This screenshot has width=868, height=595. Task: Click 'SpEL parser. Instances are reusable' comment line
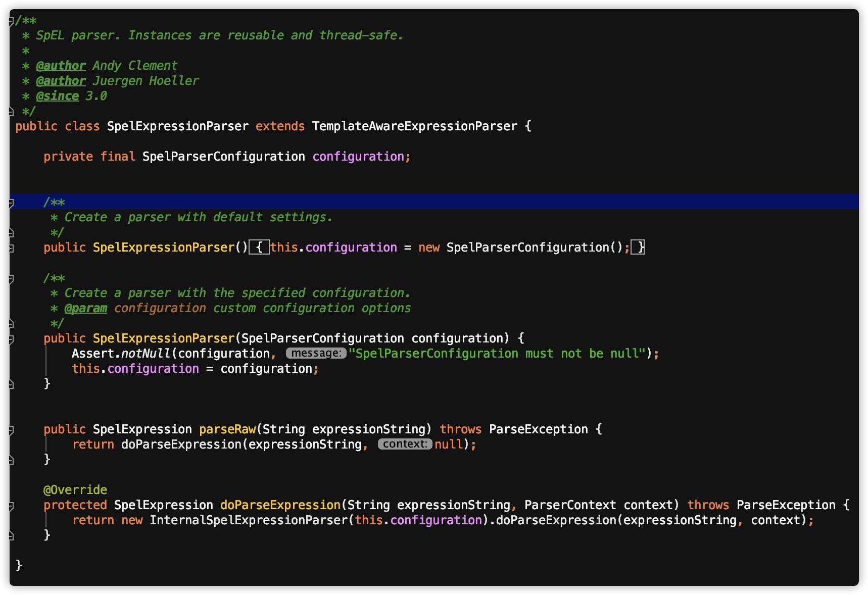[220, 35]
